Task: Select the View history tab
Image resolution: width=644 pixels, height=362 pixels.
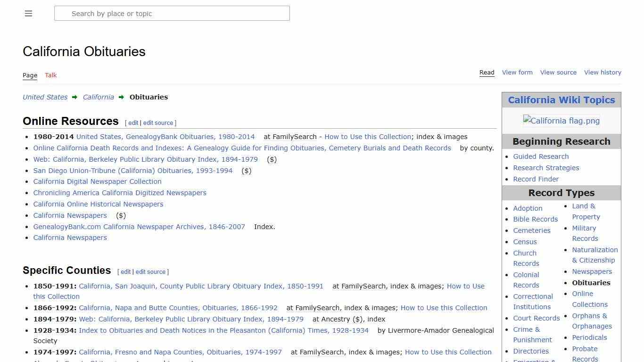Action: click(603, 72)
